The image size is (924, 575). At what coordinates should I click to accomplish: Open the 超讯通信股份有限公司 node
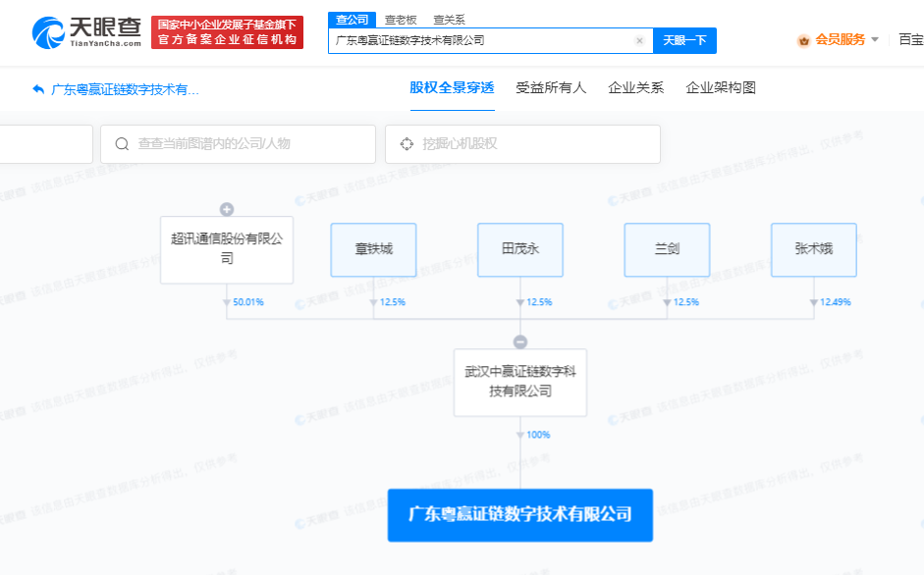point(227,250)
